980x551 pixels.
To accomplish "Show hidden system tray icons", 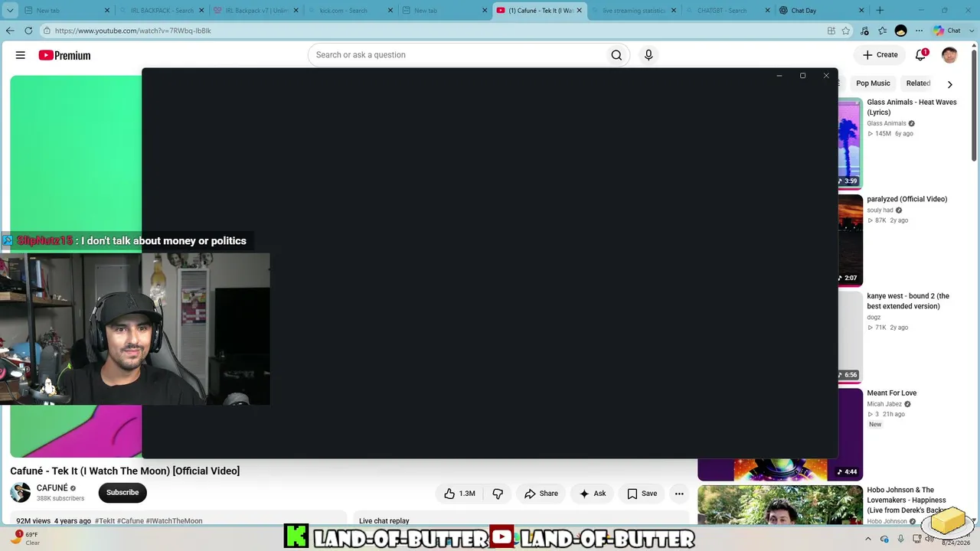I will tap(868, 539).
